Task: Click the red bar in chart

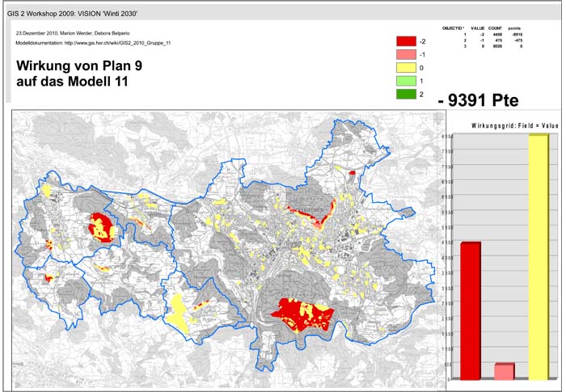Action: click(470, 310)
